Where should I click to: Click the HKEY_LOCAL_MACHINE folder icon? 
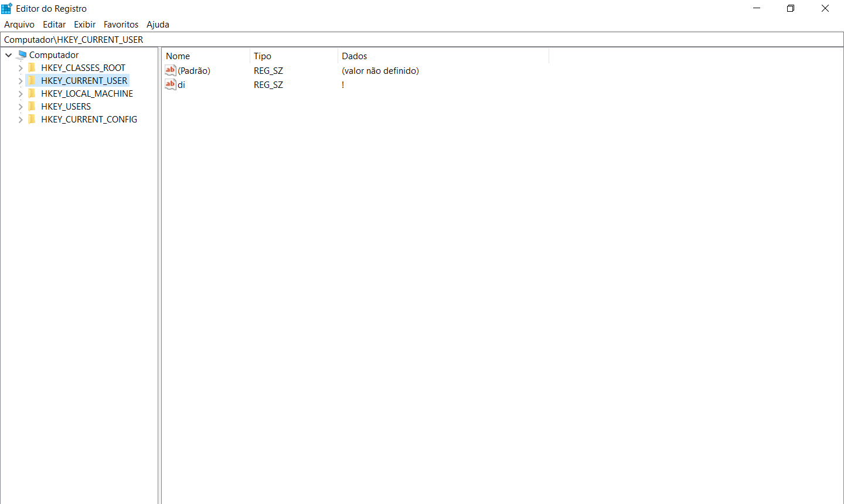click(x=32, y=93)
